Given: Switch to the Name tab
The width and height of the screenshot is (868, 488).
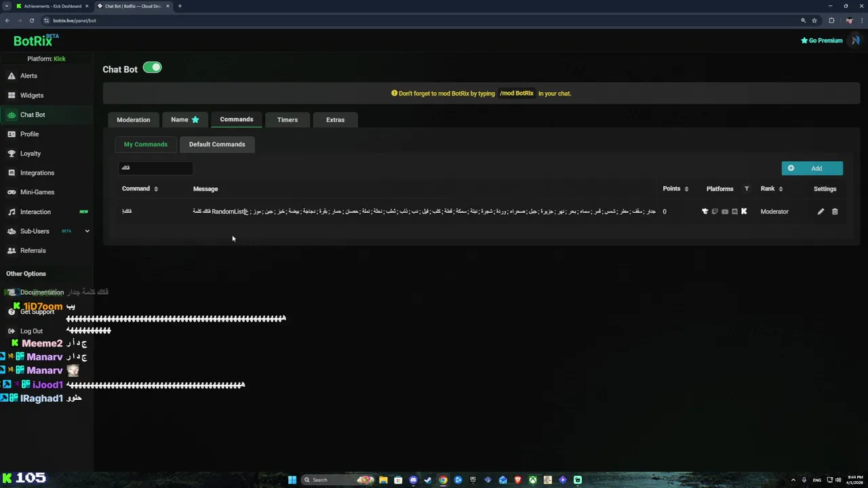Looking at the screenshot, I should (x=184, y=120).
